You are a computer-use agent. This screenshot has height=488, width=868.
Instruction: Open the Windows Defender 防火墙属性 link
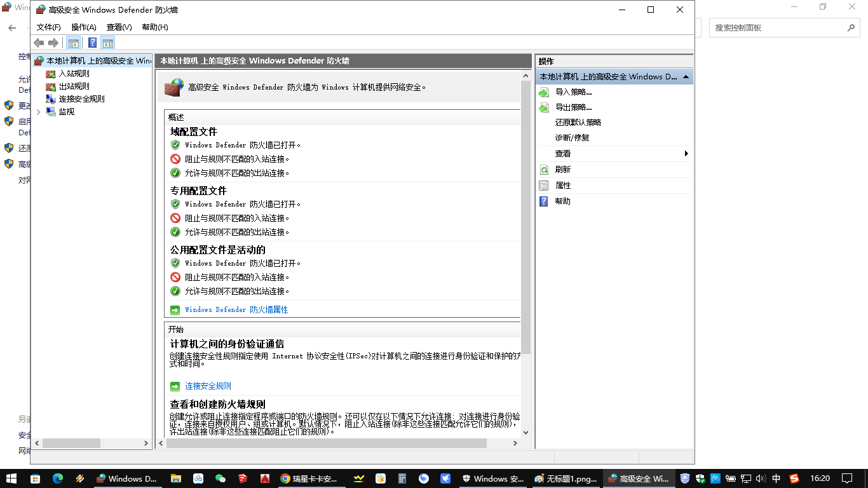click(236, 310)
